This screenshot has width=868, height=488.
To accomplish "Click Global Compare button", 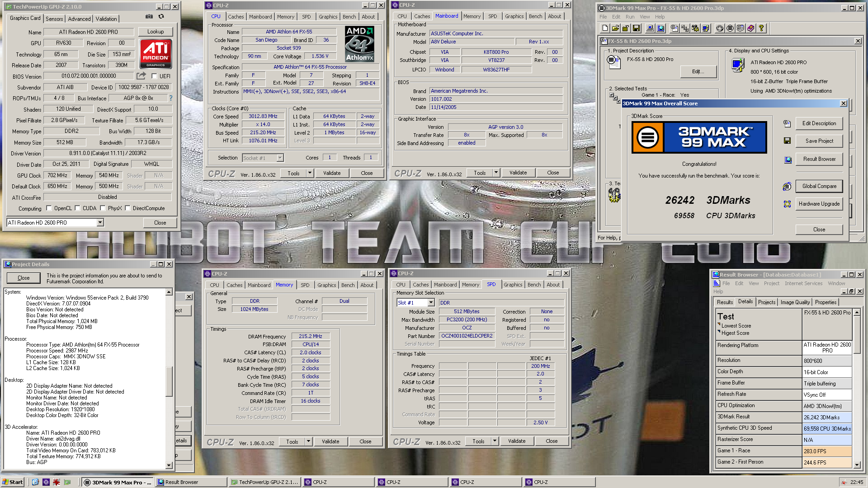I will pos(819,186).
